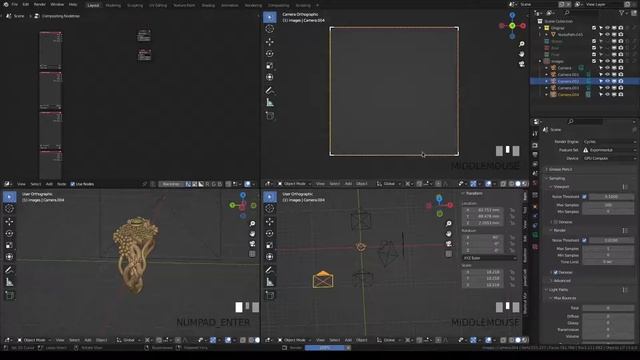The image size is (640, 360).
Task: Select Scale tool in bottom-right viewport
Action: click(x=270, y=245)
